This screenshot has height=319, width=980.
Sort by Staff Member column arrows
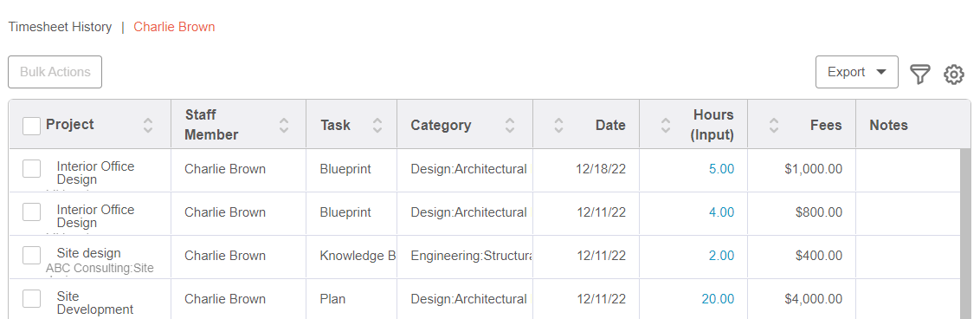pos(284,125)
